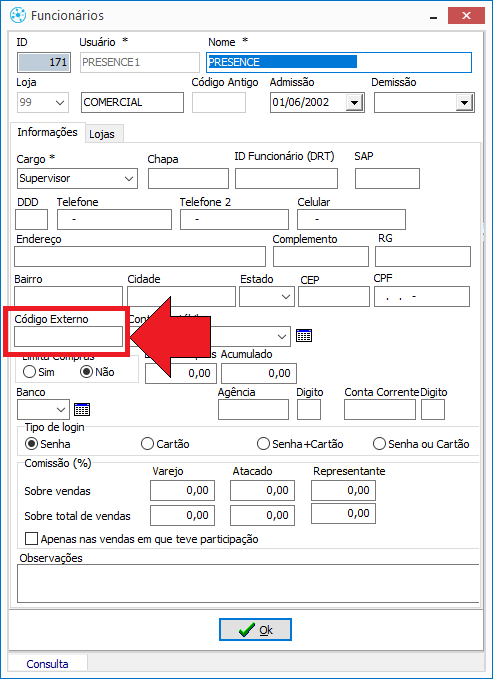
Task: Click the Complemento input field
Action: (x=321, y=257)
